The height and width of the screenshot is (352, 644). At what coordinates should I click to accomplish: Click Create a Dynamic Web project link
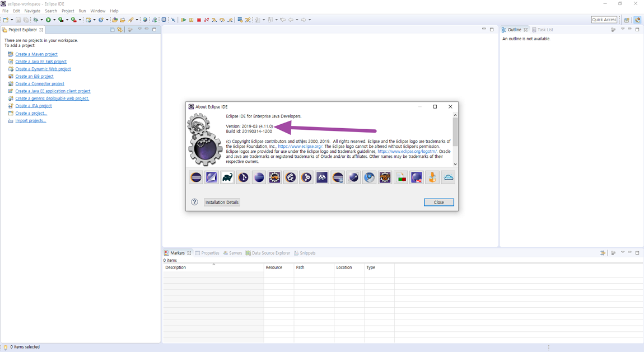point(43,69)
